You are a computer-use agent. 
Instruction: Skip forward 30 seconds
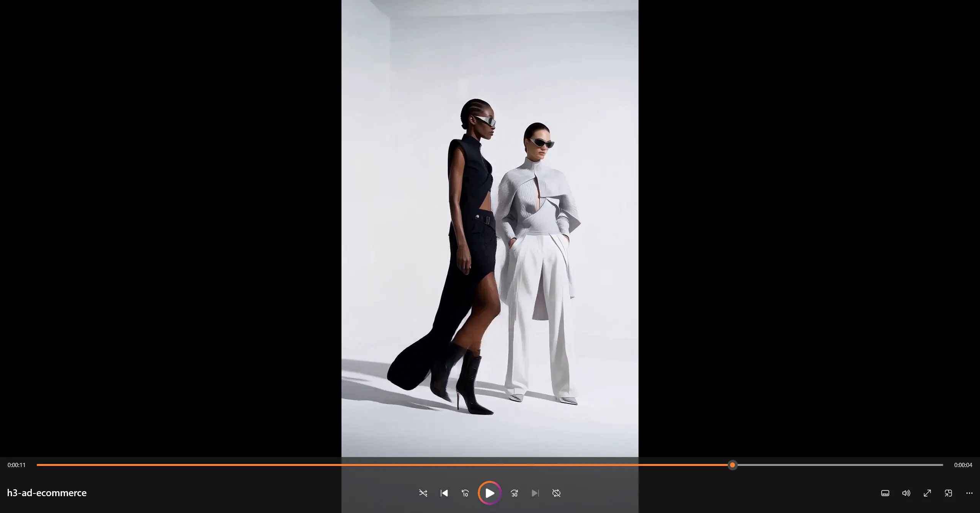(x=514, y=493)
